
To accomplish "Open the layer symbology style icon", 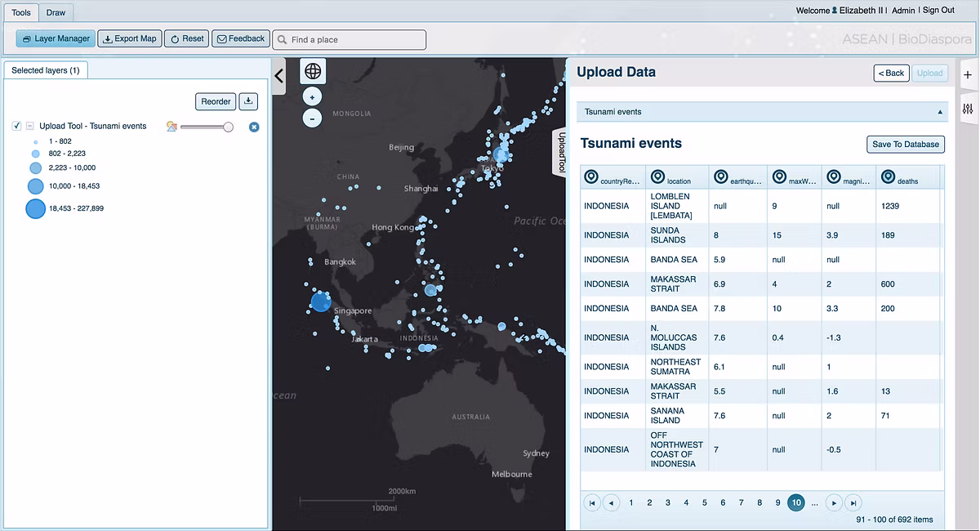I will coord(171,127).
